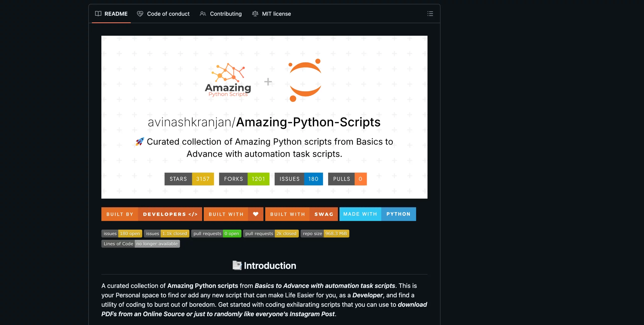Open the Contributing tab
644x325 pixels.
pyautogui.click(x=221, y=14)
